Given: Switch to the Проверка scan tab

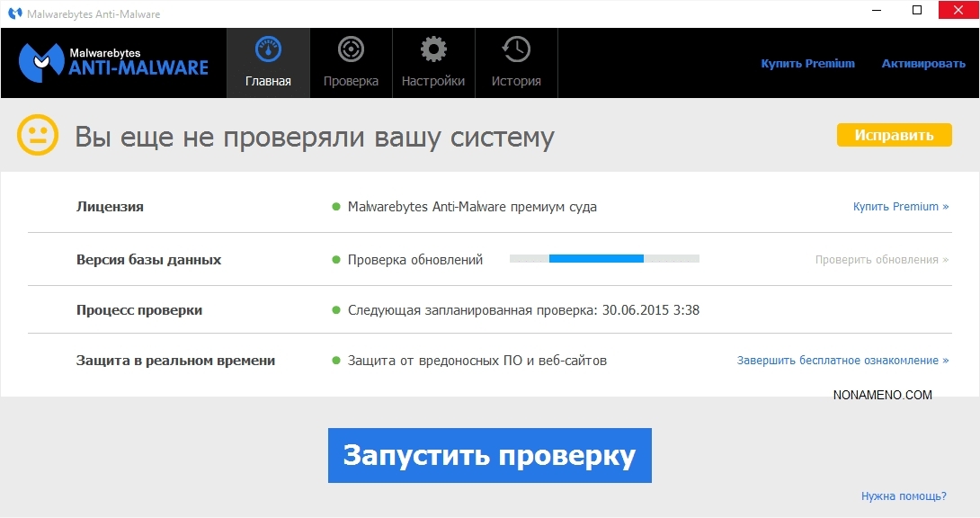Looking at the screenshot, I should click(351, 63).
